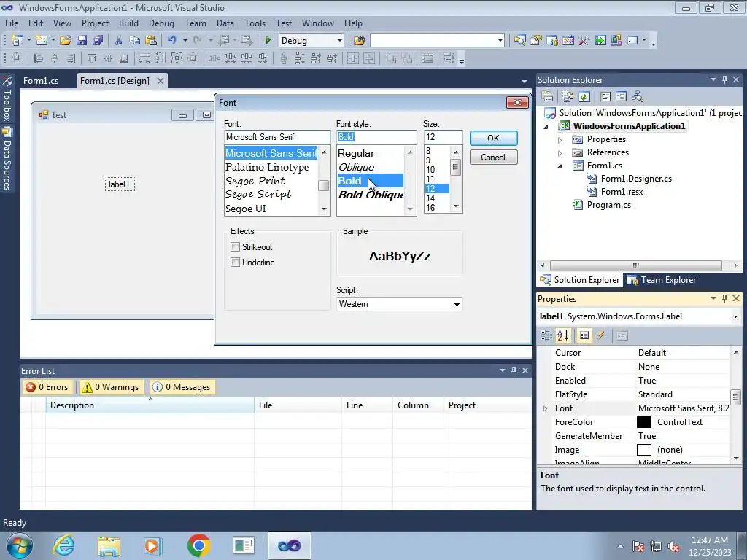Open Google Chrome from the taskbar

coord(198,545)
